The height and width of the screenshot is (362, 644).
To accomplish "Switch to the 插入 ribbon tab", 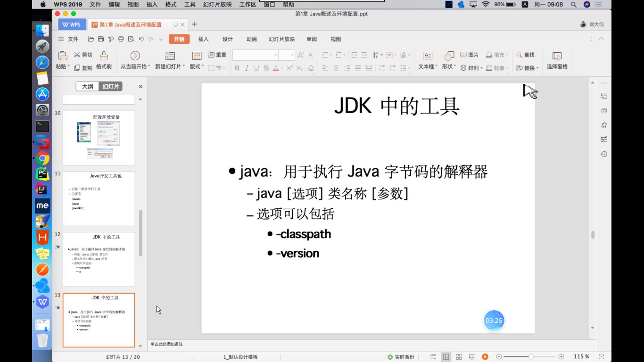I will 203,39.
